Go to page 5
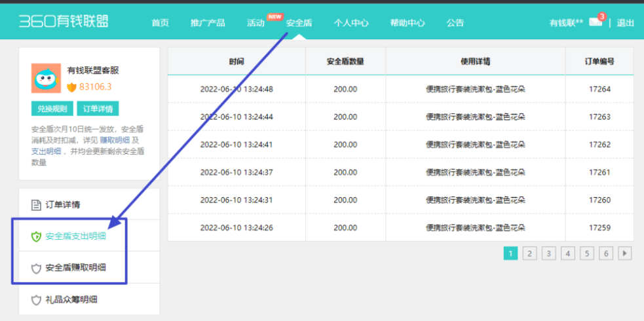 tap(586, 254)
